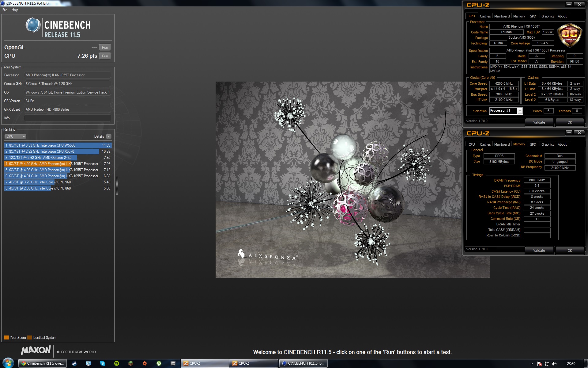This screenshot has width=588, height=368.
Task: Minimize the bottom CPU-Z Memory window
Action: (569, 132)
